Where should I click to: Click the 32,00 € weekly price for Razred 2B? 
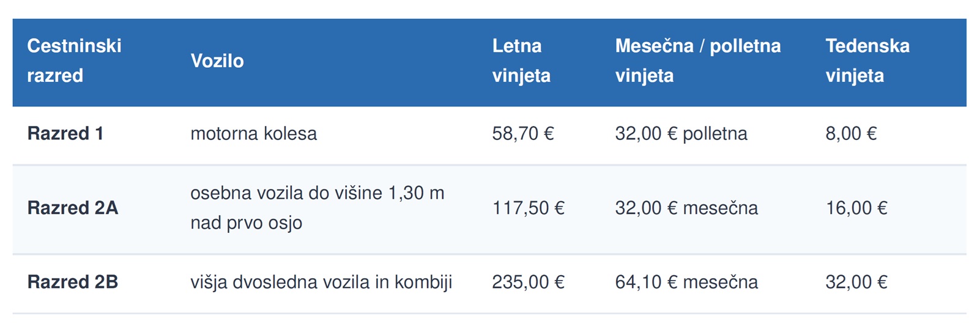click(x=856, y=282)
